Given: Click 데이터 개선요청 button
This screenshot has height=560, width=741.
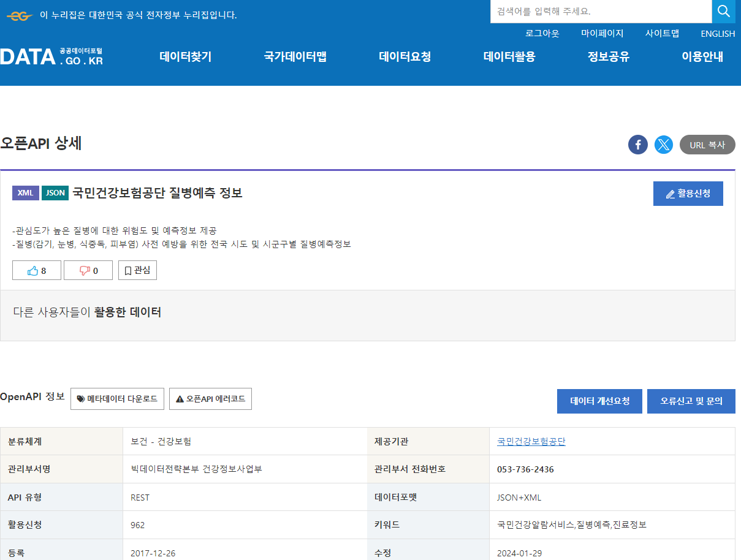Looking at the screenshot, I should point(599,401).
